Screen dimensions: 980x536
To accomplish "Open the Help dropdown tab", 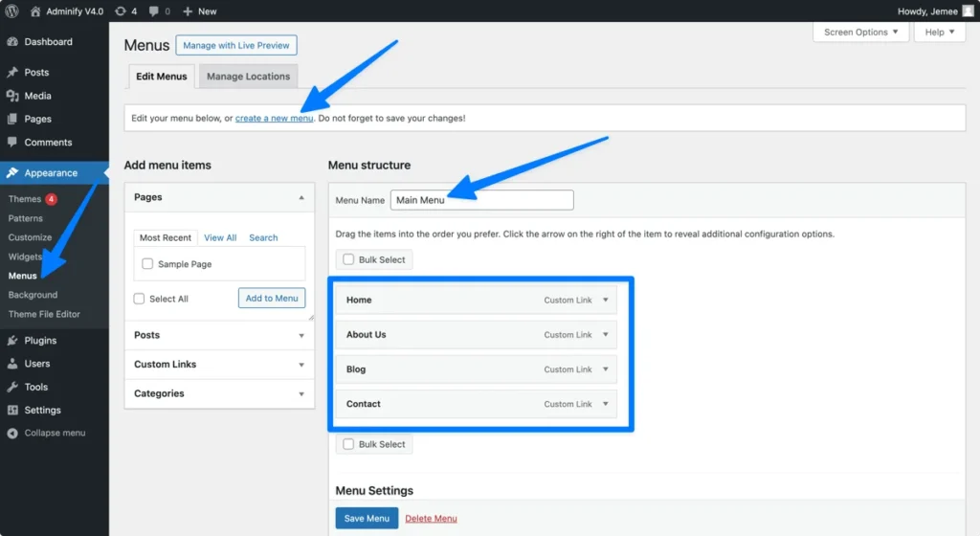I will pos(940,32).
